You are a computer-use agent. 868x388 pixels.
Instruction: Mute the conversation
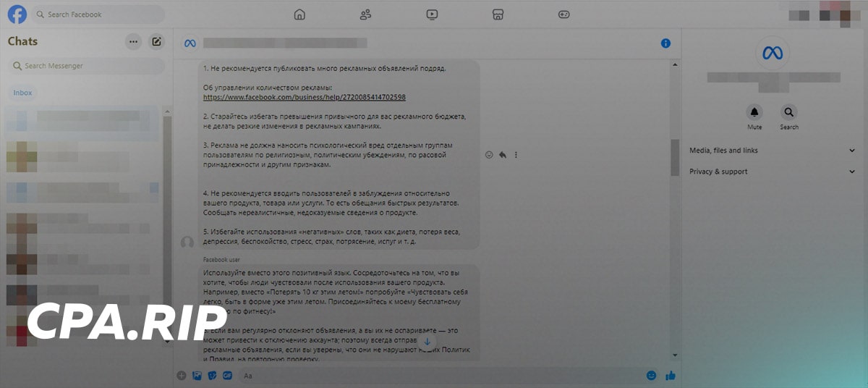[x=754, y=112]
